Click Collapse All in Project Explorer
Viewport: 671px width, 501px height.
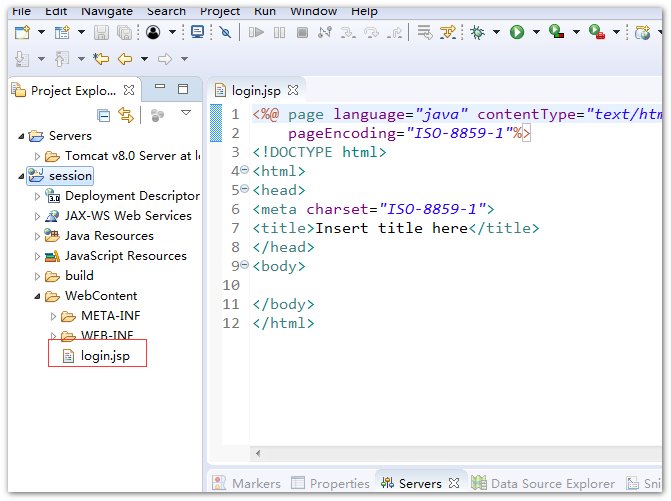103,115
